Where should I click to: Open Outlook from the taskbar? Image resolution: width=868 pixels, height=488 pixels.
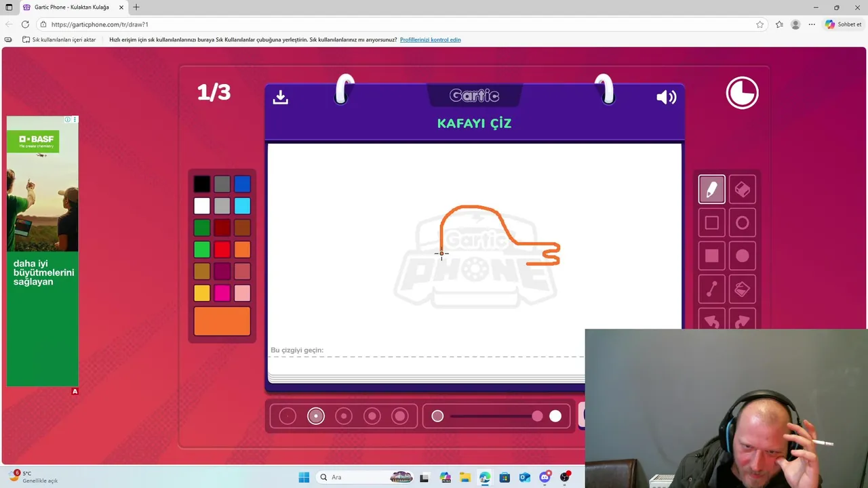coord(525,477)
